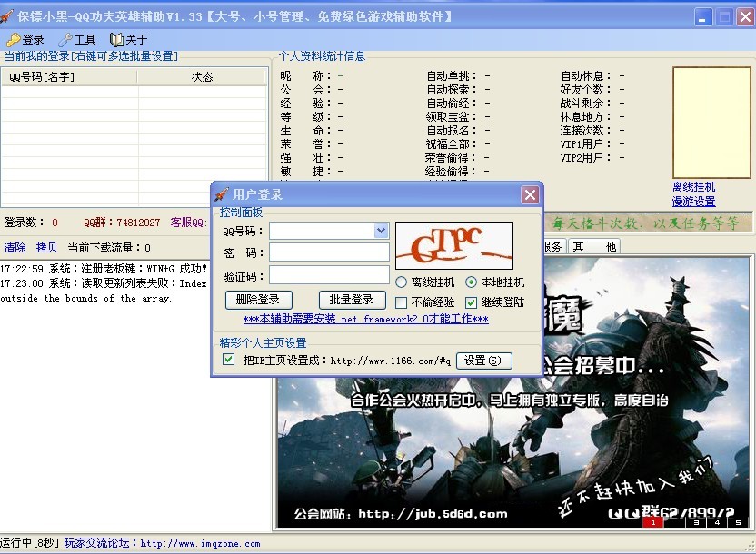The height and width of the screenshot is (554, 756).
Task: Open the 漫游设置 link
Action: click(x=694, y=202)
